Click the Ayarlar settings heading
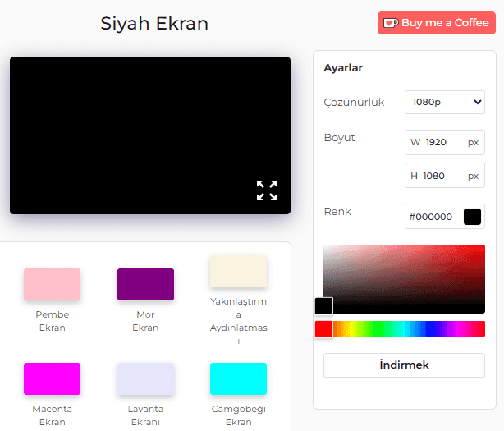The height and width of the screenshot is (431, 504). point(343,68)
